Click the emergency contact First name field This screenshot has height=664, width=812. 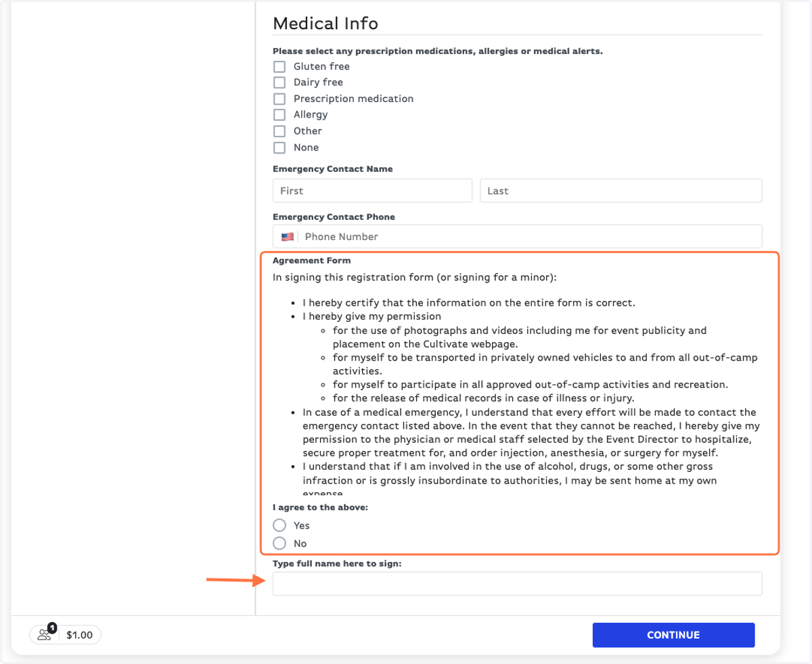click(x=372, y=191)
